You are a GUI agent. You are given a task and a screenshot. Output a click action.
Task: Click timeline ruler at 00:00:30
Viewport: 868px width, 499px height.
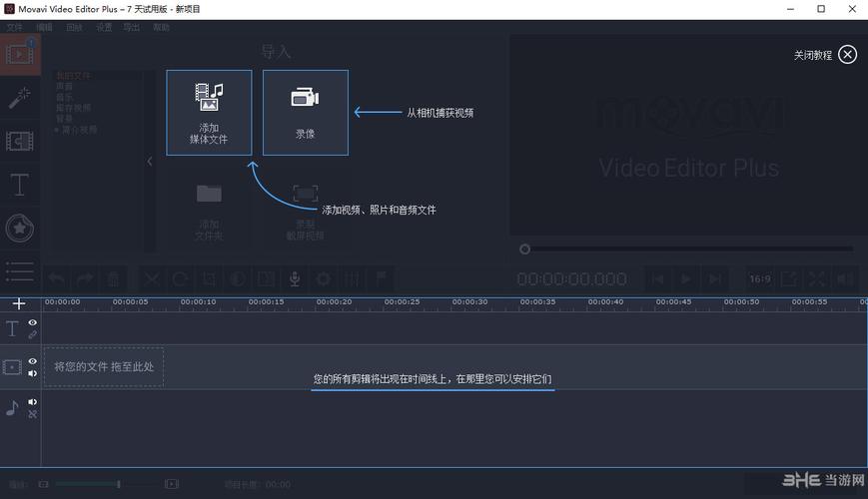[469, 302]
